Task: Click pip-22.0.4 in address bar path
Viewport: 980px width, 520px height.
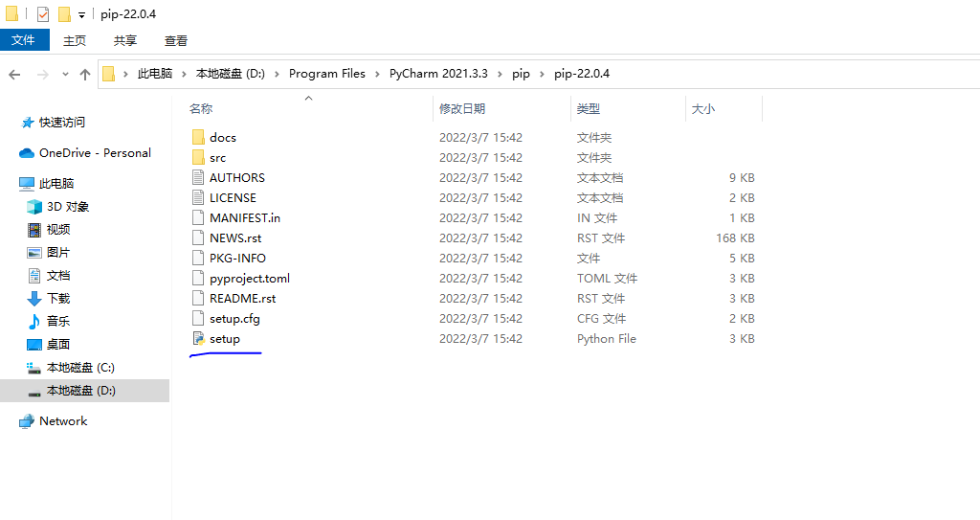Action: (581, 74)
